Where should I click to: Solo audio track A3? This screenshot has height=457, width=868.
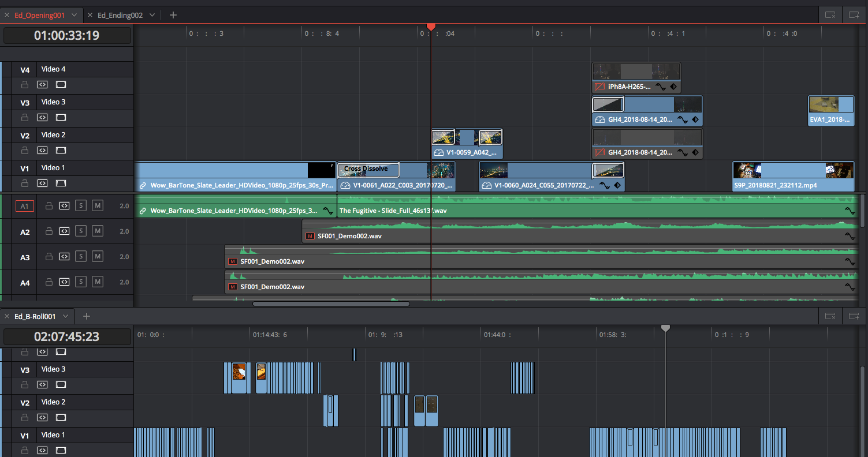(81, 257)
